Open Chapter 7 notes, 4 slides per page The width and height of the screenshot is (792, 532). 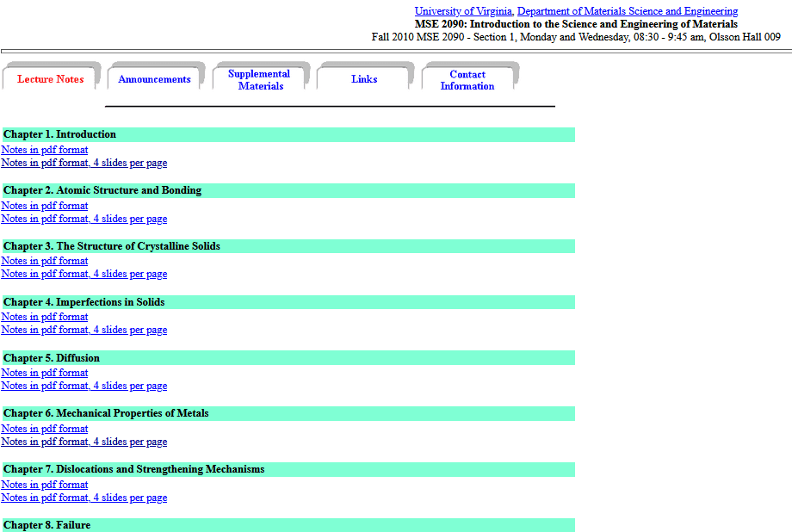(84, 498)
